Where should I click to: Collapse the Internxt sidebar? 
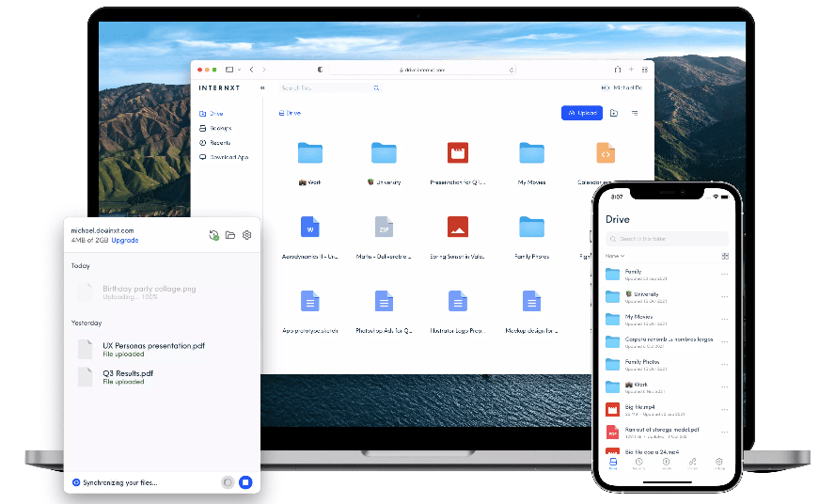tap(262, 87)
